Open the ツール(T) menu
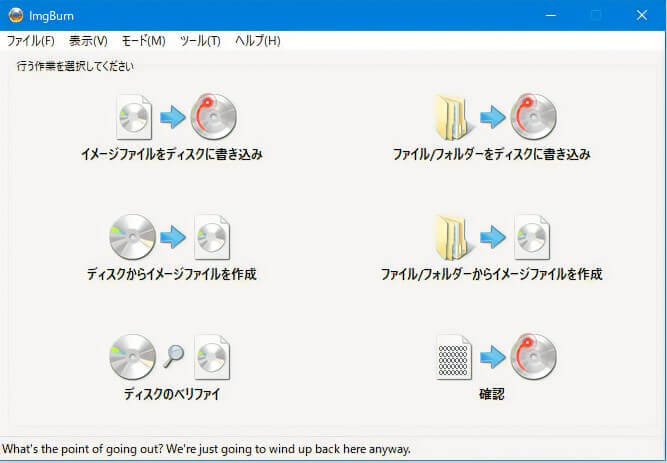This screenshot has width=667, height=463. tap(200, 41)
